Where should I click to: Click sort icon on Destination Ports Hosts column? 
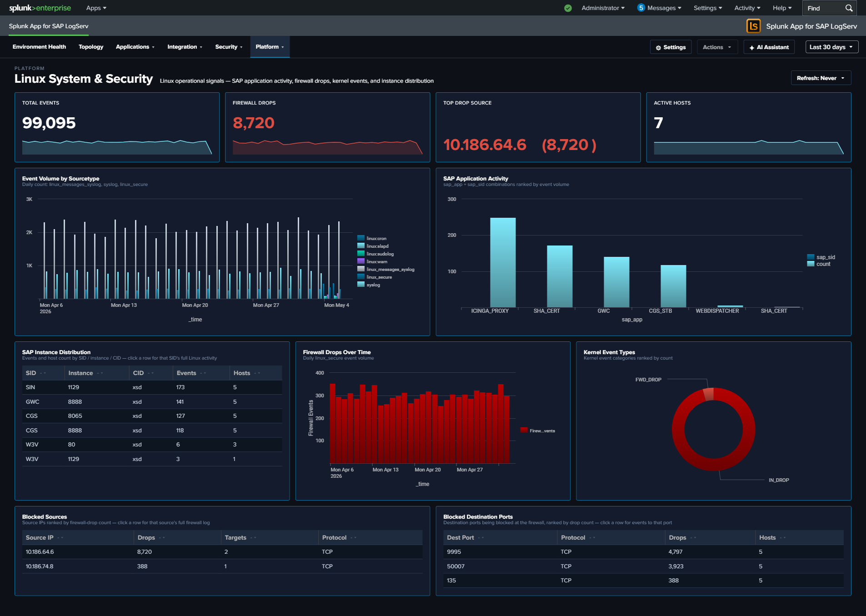tap(783, 538)
